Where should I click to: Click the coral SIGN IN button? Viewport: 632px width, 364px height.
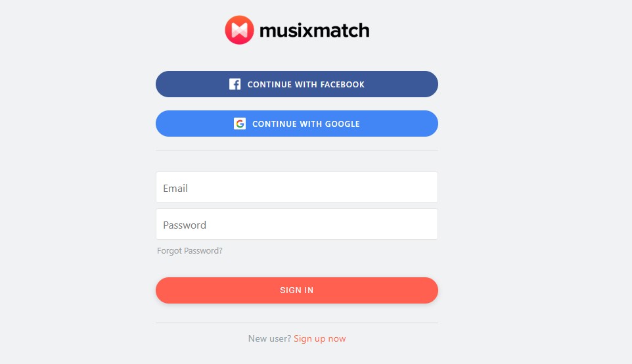297,290
